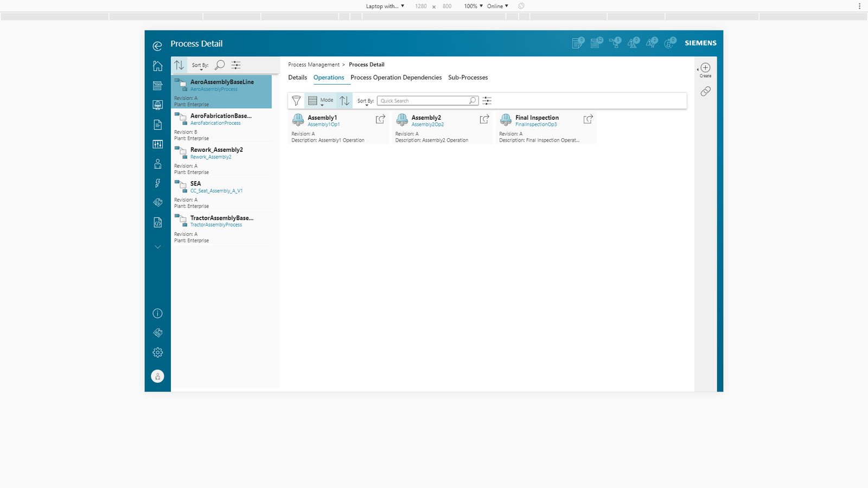Select the Assembly1 operation card
Screen dimensions: 868x488
(338, 128)
